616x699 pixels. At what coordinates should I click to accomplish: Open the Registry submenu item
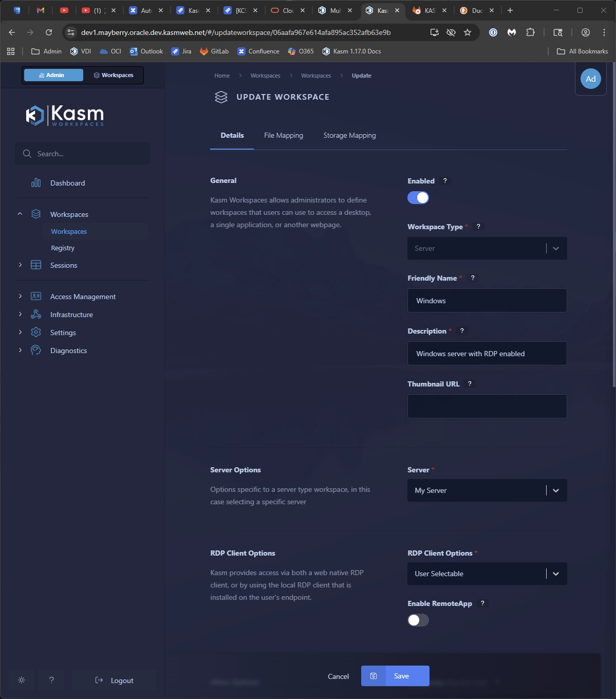[x=63, y=248]
